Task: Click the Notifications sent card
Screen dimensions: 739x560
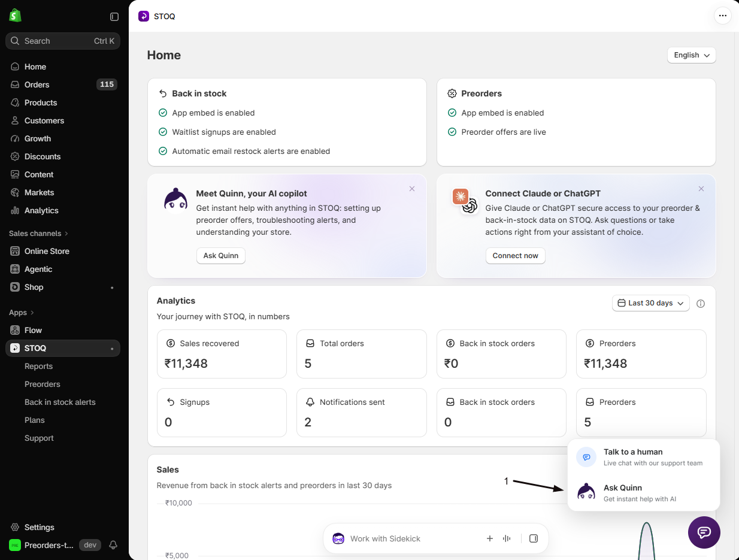Action: 362,413
